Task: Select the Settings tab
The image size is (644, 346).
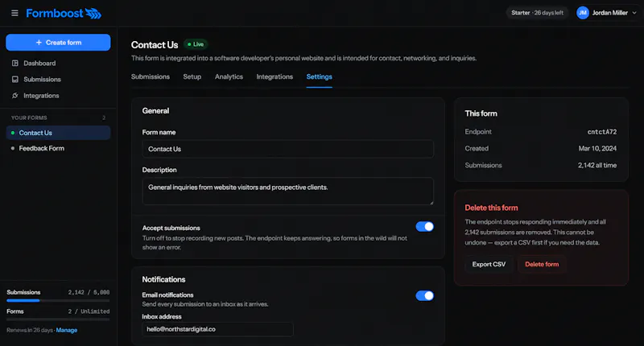Action: (319, 76)
